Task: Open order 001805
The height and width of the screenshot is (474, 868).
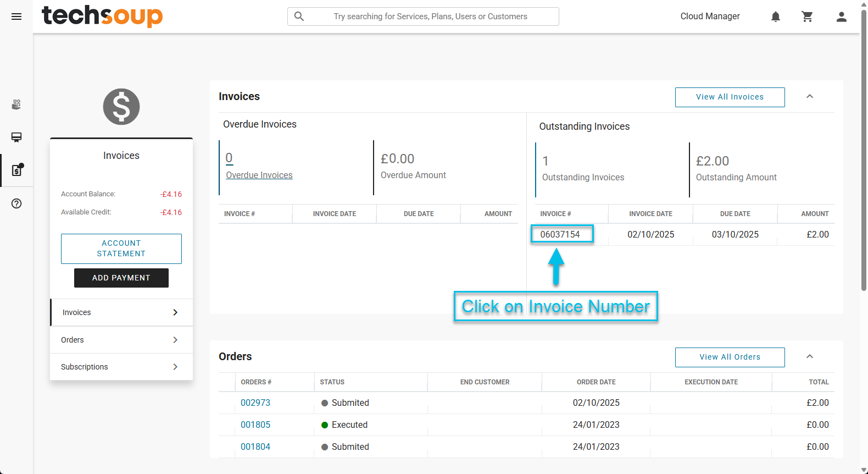Action: (x=255, y=425)
